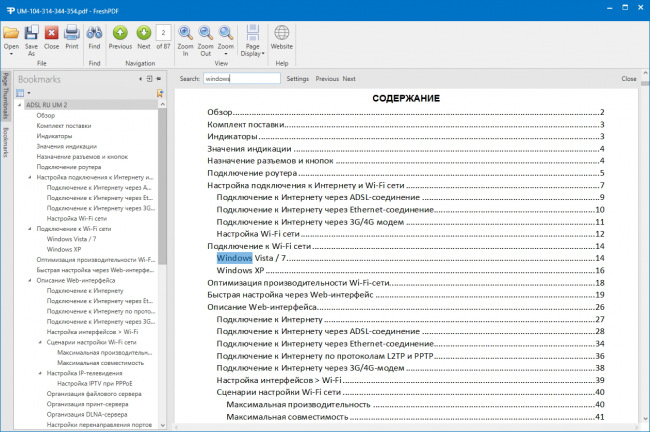
Task: Visit the Website using the globe icon
Action: click(281, 33)
